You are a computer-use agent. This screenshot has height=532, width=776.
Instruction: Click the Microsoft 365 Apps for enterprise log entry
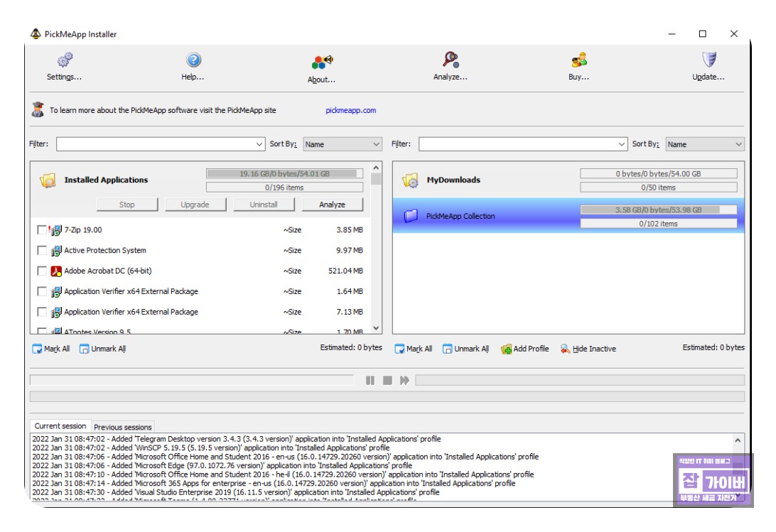tap(274, 484)
